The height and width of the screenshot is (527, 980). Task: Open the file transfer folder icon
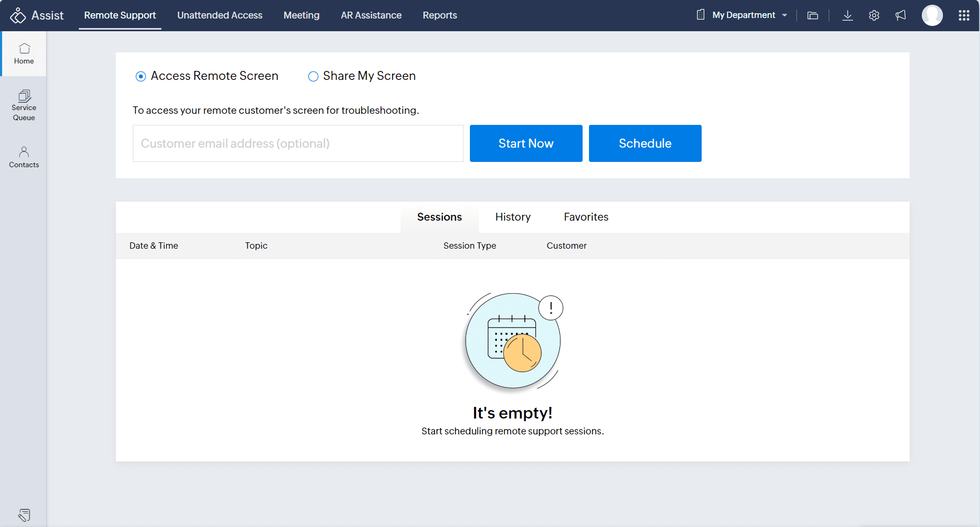pos(813,15)
